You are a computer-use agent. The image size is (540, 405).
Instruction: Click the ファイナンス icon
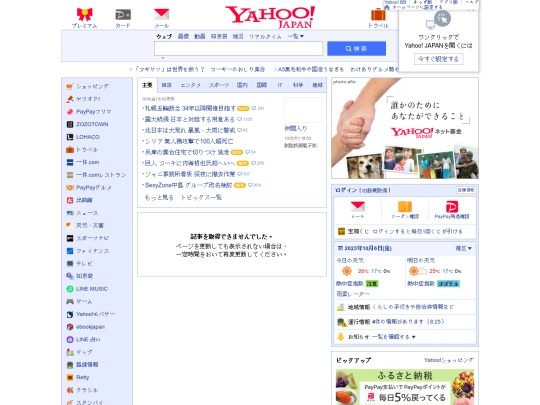click(70, 251)
